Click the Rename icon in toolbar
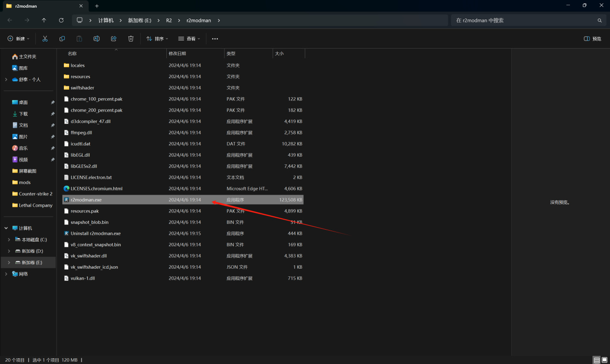The image size is (610, 364). 96,39
